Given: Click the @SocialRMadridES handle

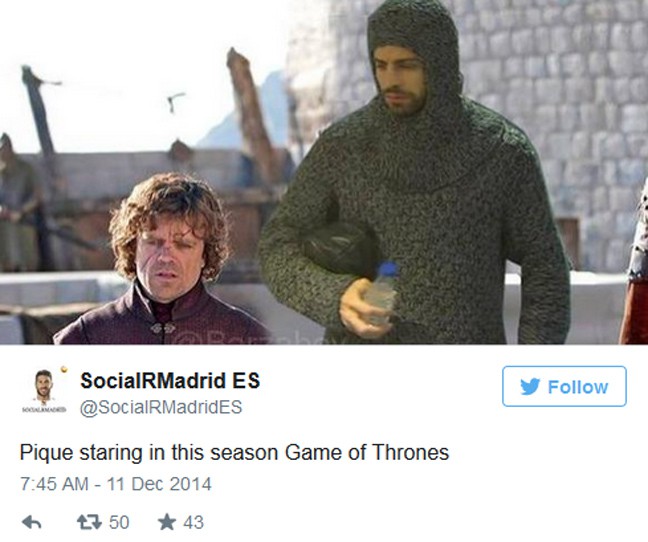Looking at the screenshot, I should coord(161,407).
